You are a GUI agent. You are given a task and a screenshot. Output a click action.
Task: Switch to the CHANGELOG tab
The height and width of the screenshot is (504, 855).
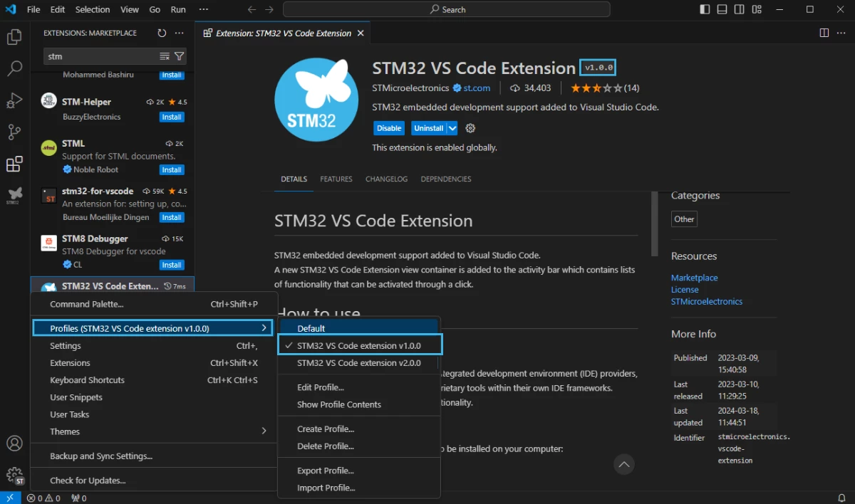click(x=386, y=179)
